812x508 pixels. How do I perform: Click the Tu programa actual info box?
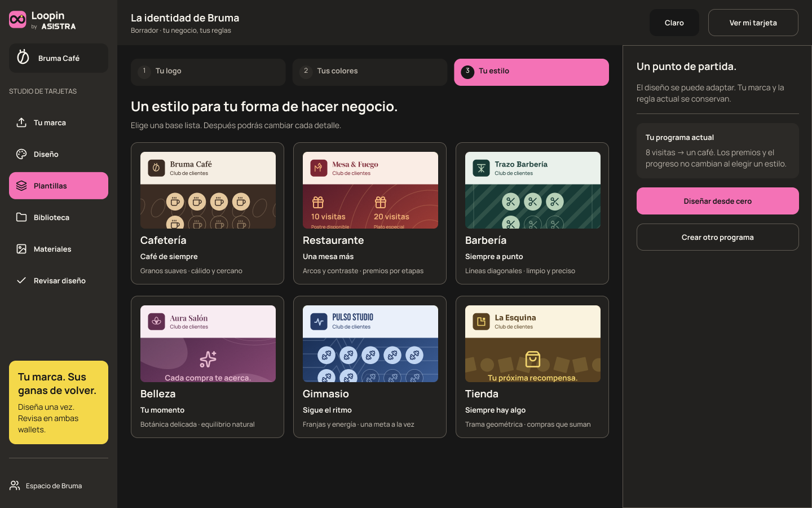(718, 151)
